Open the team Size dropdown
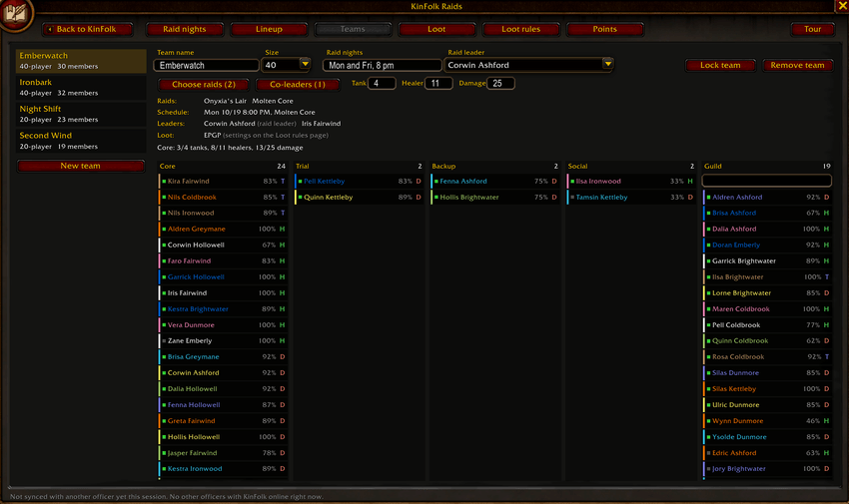Screen dimensions: 849x504 (287, 65)
